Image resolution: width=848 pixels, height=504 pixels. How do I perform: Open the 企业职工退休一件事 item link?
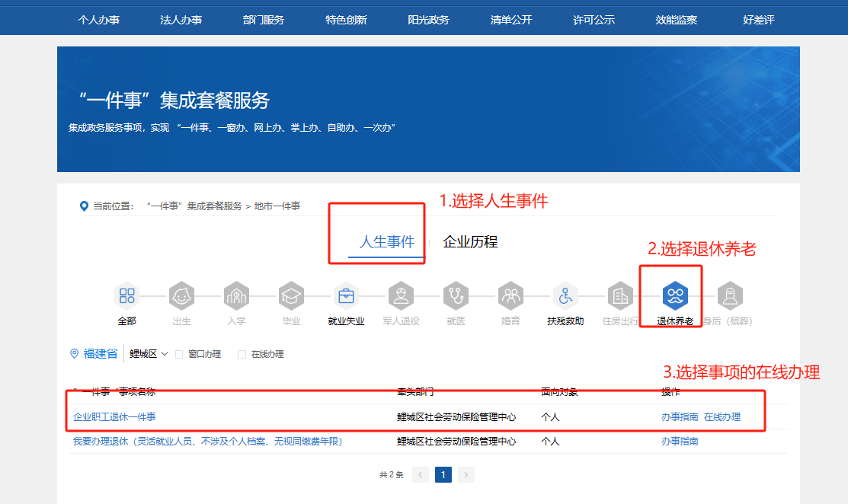(114, 416)
